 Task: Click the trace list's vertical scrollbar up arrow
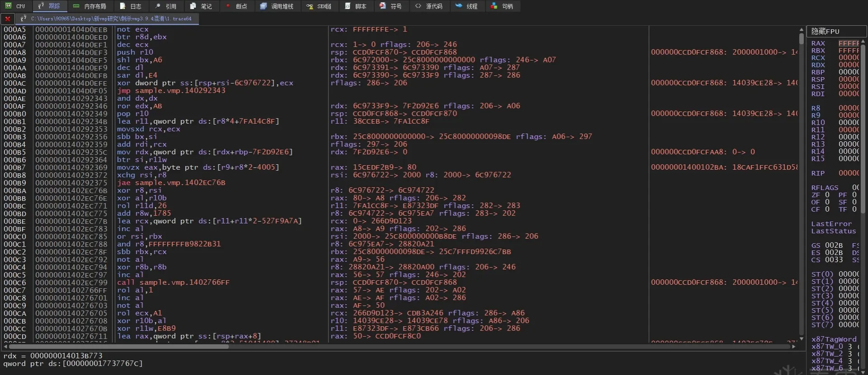click(x=802, y=30)
